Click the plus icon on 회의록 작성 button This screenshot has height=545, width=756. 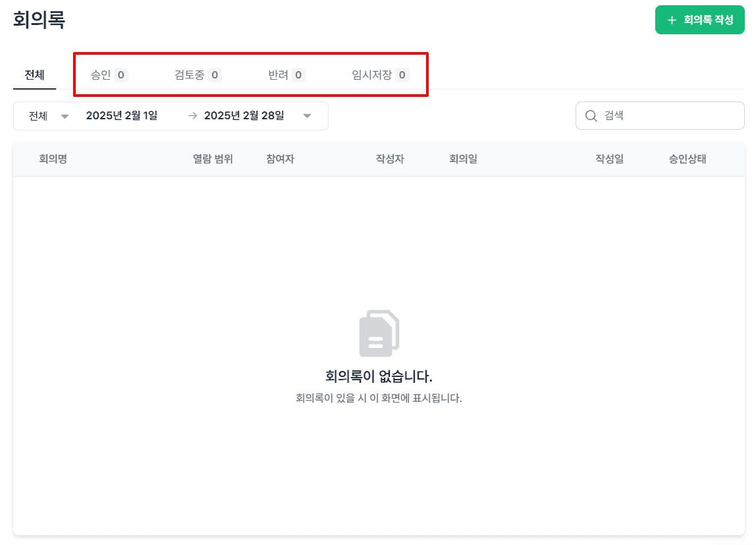672,20
